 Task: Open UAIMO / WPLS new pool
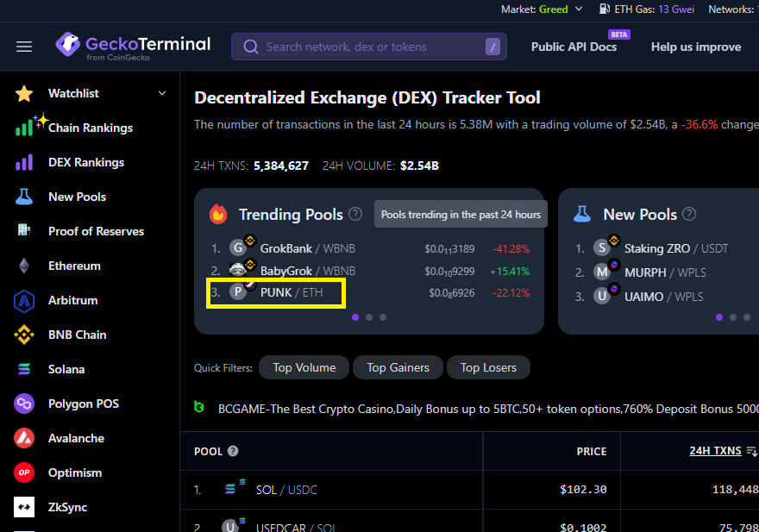pos(663,297)
